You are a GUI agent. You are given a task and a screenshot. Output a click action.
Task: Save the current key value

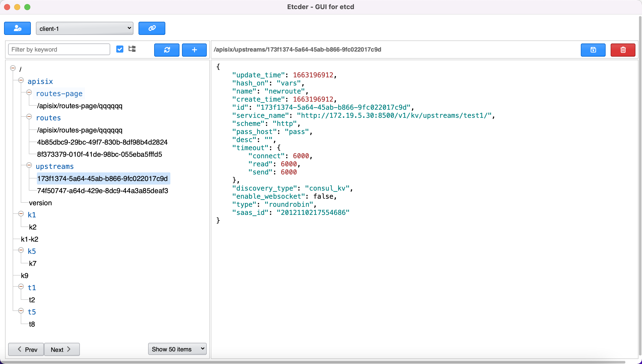click(x=593, y=50)
